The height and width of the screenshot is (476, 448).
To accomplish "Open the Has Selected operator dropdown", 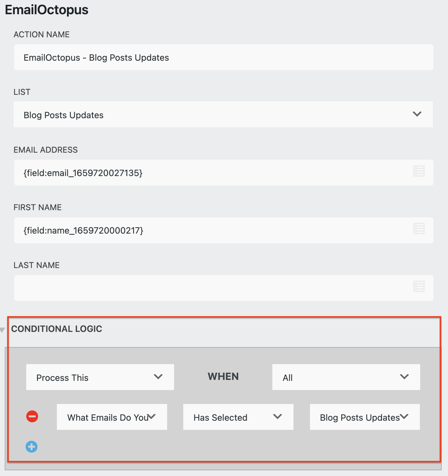I will 238,417.
